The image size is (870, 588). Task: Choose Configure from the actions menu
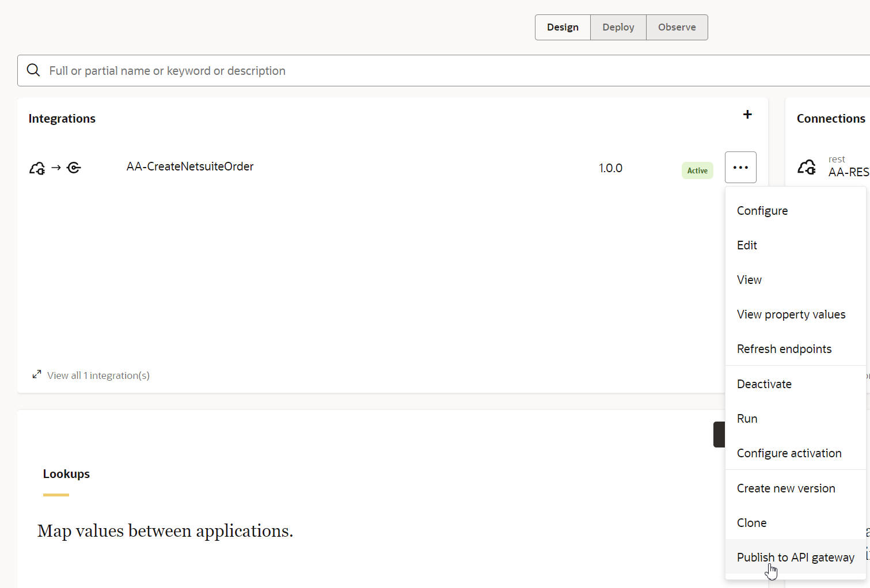point(762,211)
